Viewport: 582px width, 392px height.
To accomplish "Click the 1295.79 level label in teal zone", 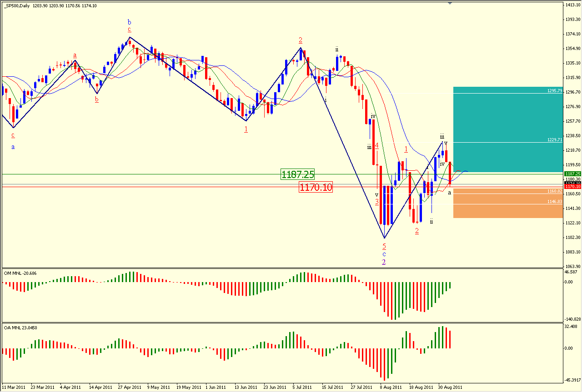I will (555, 91).
